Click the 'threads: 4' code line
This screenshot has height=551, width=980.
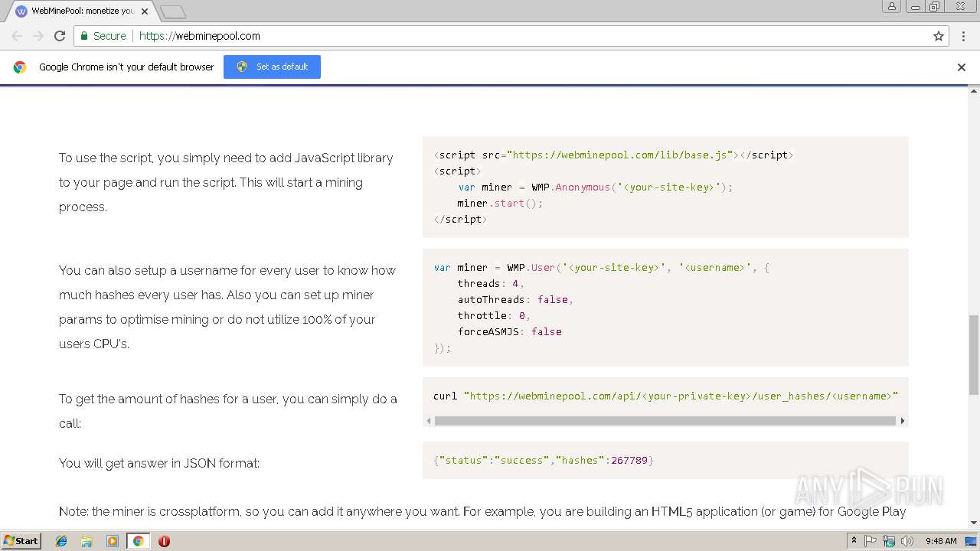coord(491,283)
